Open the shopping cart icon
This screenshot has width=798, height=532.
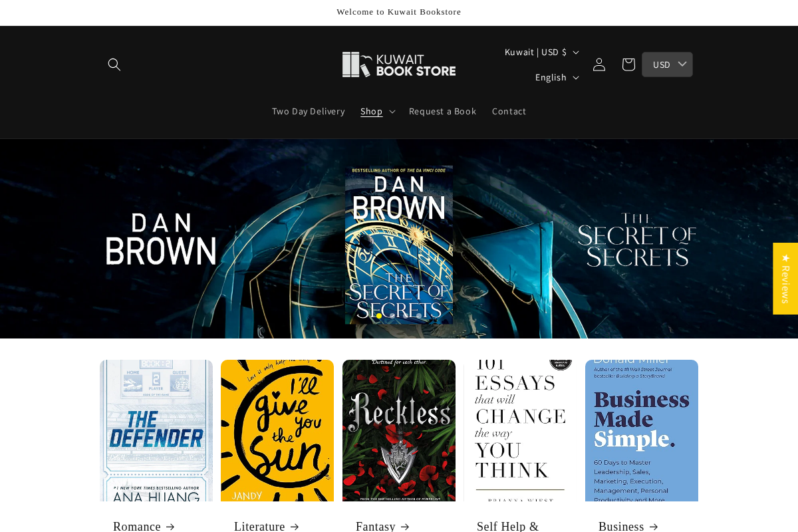click(x=628, y=64)
